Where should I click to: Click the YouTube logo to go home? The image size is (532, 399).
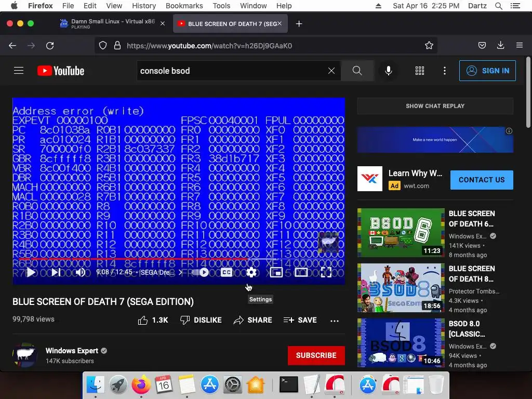[x=61, y=71]
